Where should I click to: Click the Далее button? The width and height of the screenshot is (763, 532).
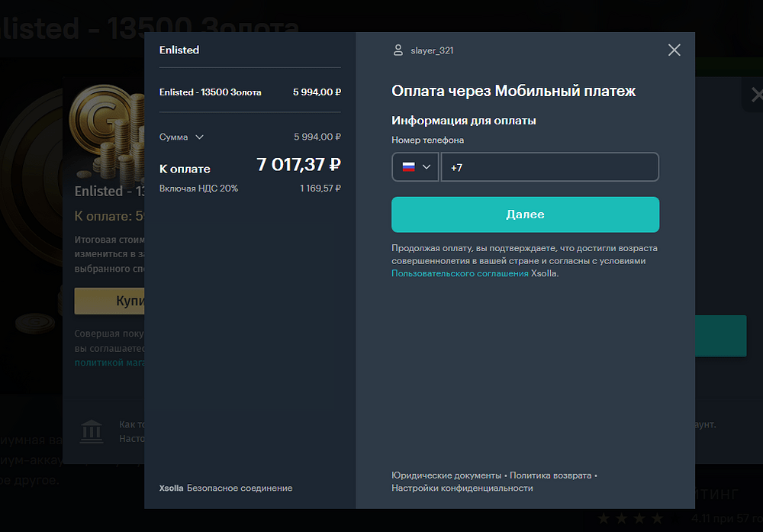click(x=525, y=214)
